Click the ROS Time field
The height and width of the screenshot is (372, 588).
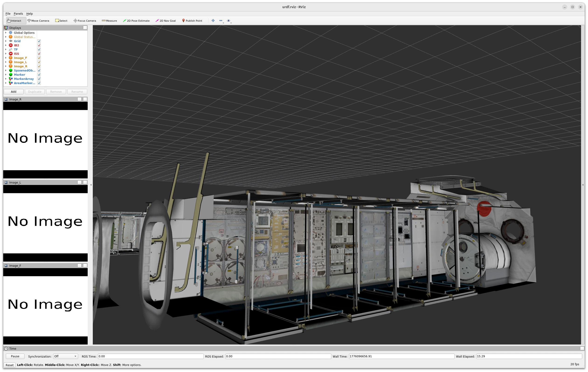tap(151, 356)
